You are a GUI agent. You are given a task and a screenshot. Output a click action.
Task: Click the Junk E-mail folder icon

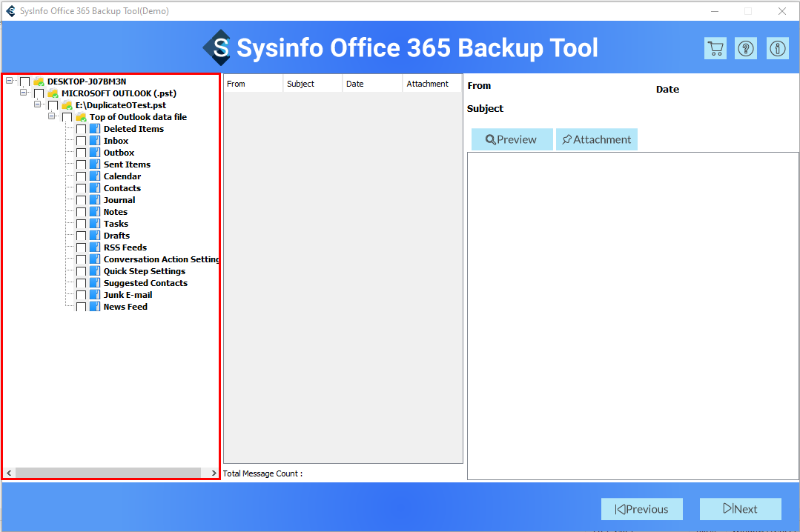(x=94, y=295)
